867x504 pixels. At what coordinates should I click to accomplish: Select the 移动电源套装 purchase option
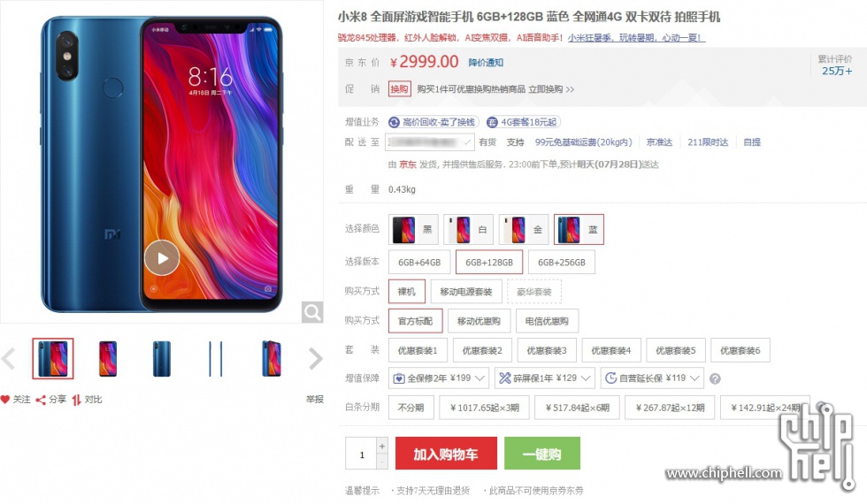tap(465, 292)
